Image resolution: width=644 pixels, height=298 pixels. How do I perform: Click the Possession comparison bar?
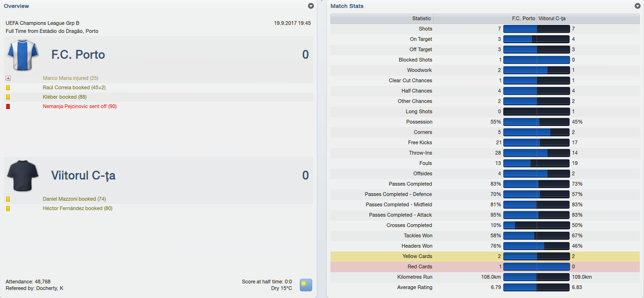coord(537,122)
